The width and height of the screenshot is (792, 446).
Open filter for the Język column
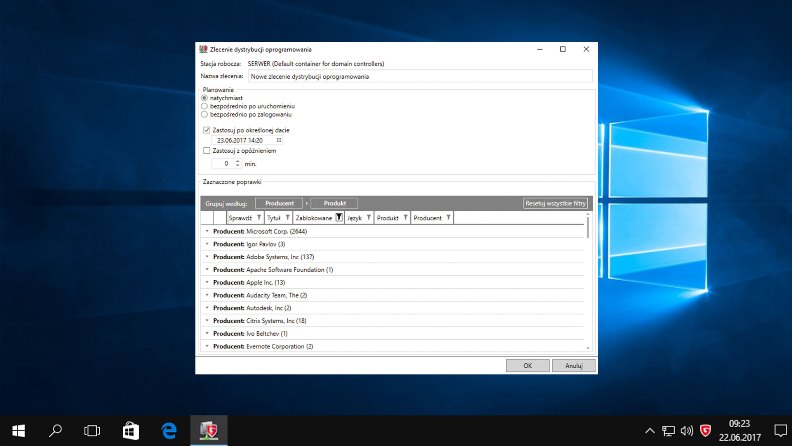click(x=369, y=218)
